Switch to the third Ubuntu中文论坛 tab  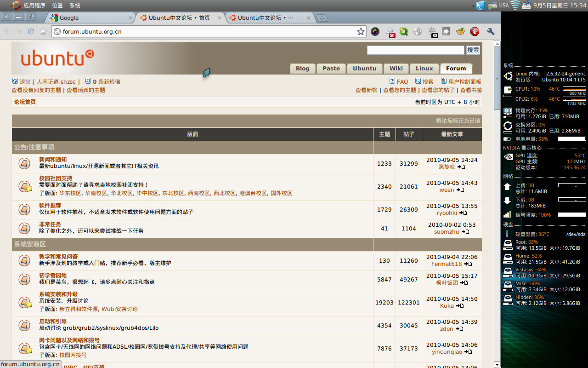[271, 18]
